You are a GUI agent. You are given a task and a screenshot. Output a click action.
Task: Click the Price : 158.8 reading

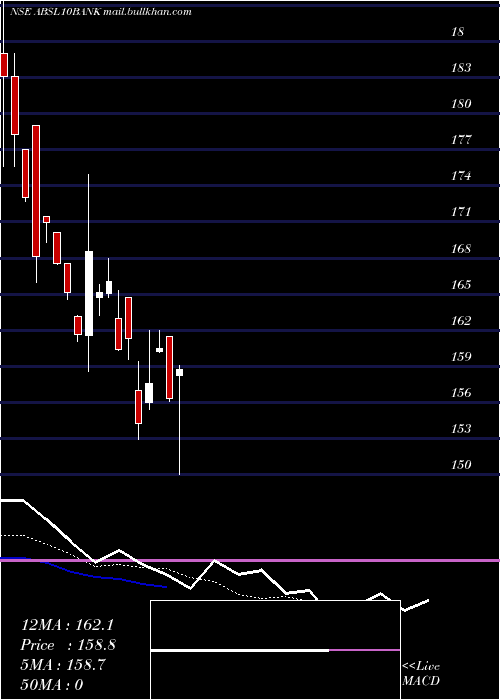coord(68,645)
